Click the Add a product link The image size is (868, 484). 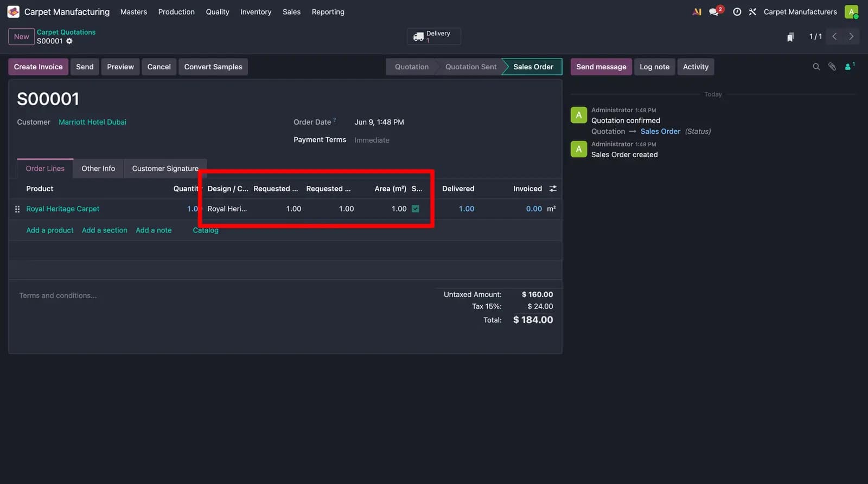(50, 230)
